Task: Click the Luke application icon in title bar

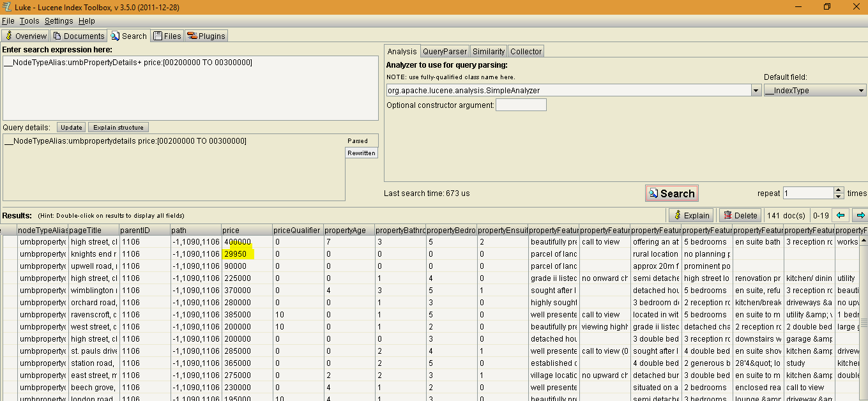Action: [x=6, y=6]
